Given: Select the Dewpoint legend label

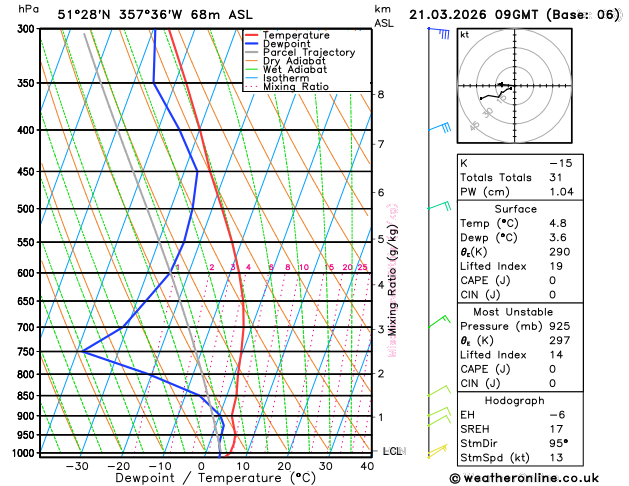Looking at the screenshot, I should click(286, 44).
